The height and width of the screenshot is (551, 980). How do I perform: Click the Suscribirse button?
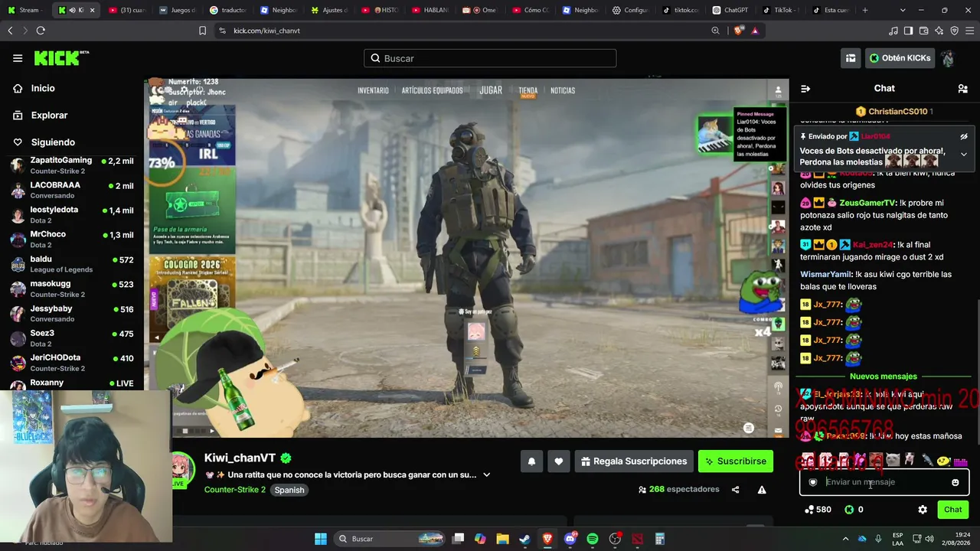[x=736, y=461]
